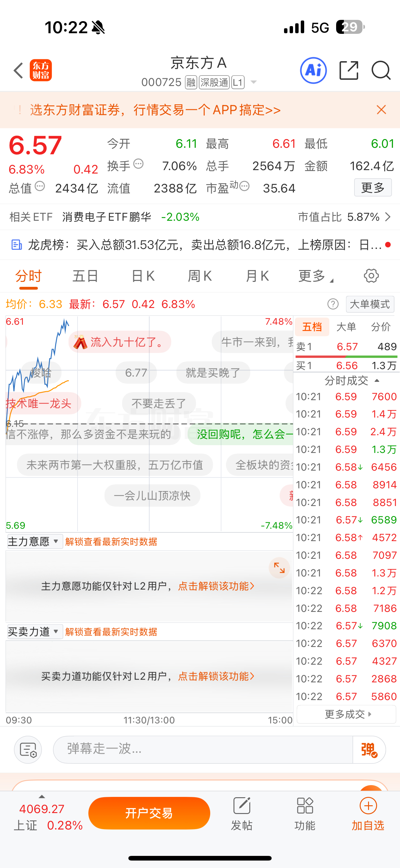The height and width of the screenshot is (868, 400).
Task: Tap the 流入九十亿了 bullet comment
Action: [119, 342]
